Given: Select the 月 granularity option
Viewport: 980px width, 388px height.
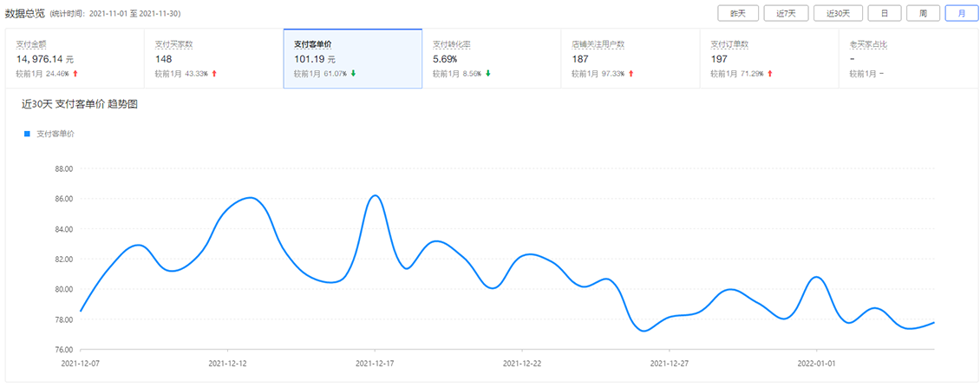Looking at the screenshot, I should click(961, 13).
